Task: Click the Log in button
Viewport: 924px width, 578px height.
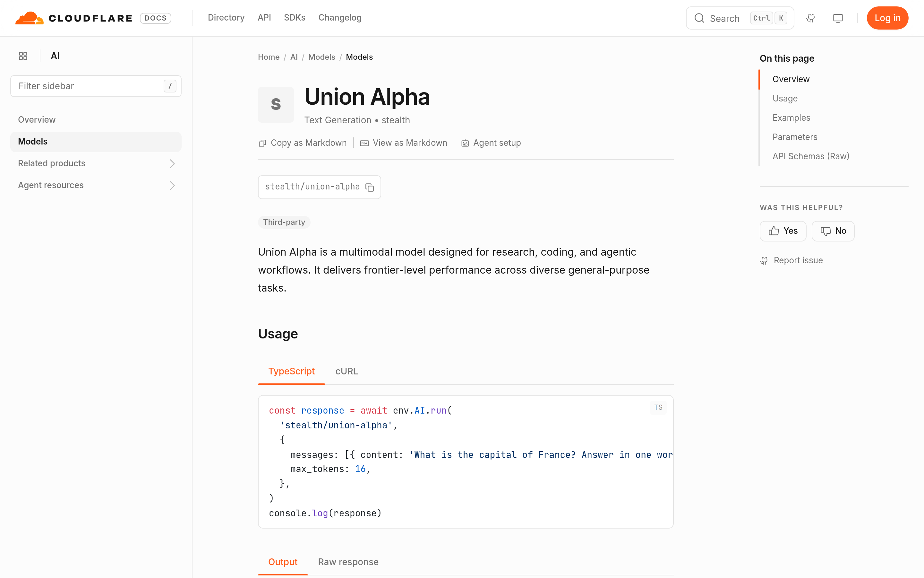Action: pyautogui.click(x=887, y=18)
